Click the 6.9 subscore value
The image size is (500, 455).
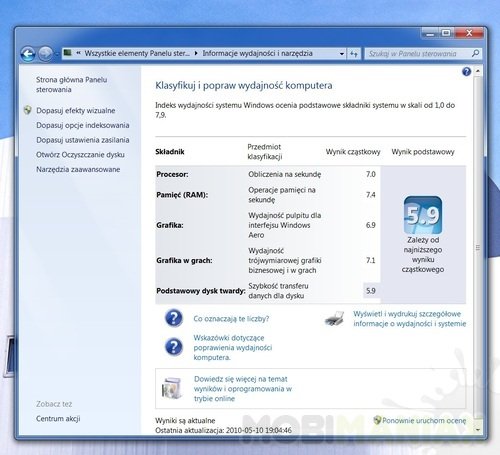tap(371, 225)
